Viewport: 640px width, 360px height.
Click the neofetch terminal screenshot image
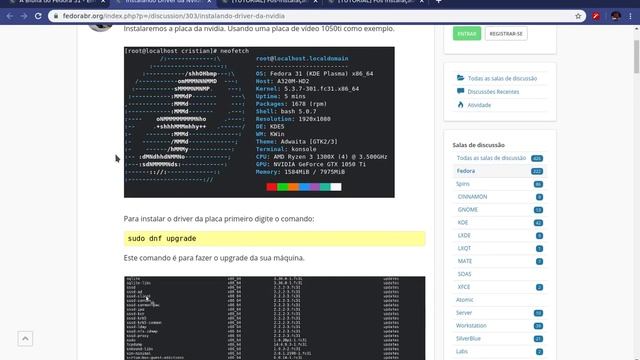[x=259, y=122]
